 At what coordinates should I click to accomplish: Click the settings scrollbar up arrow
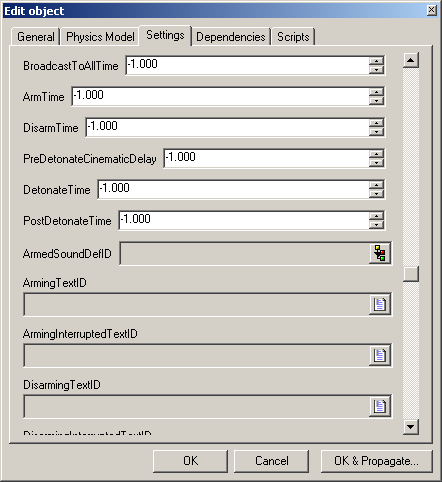pyautogui.click(x=411, y=60)
